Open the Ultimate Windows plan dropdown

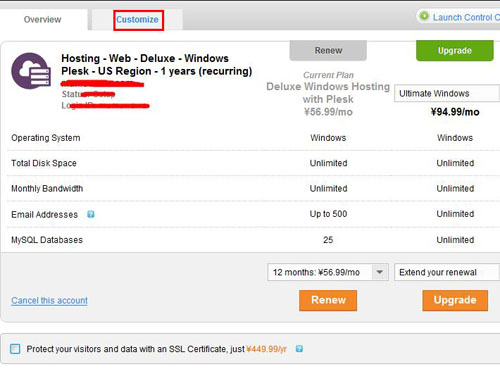point(447,94)
